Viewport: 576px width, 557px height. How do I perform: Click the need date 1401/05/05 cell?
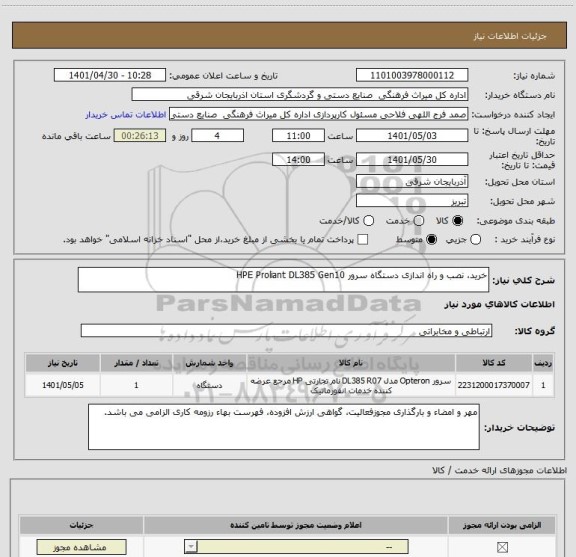click(63, 385)
